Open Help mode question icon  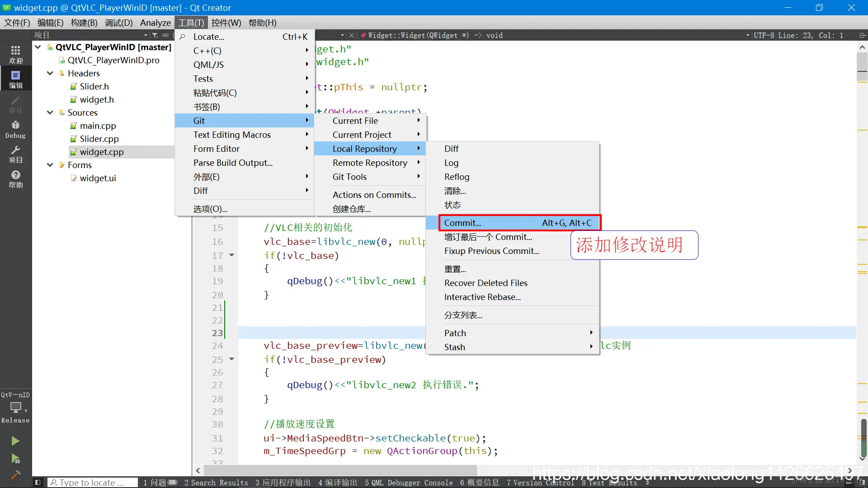[x=15, y=178]
